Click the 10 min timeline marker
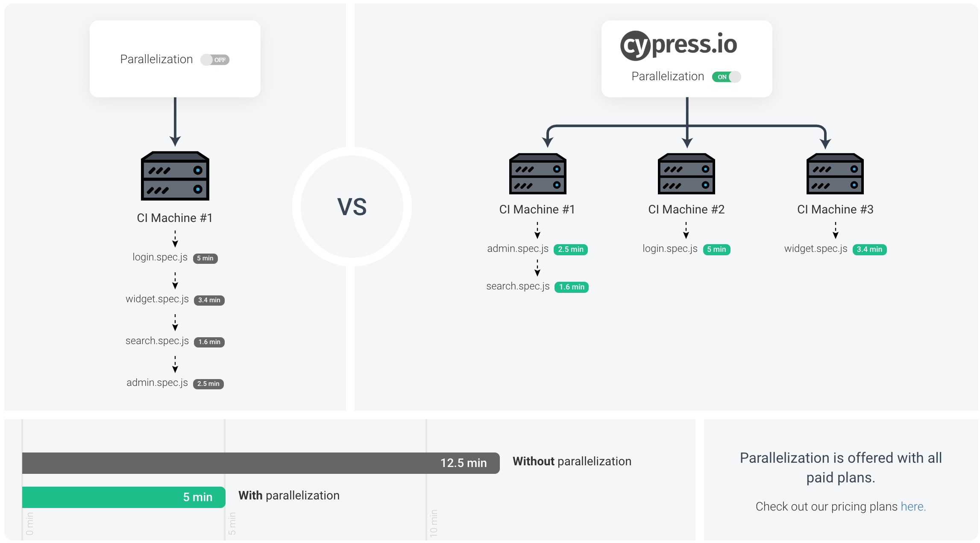This screenshot has height=543, width=980. pyautogui.click(x=434, y=523)
